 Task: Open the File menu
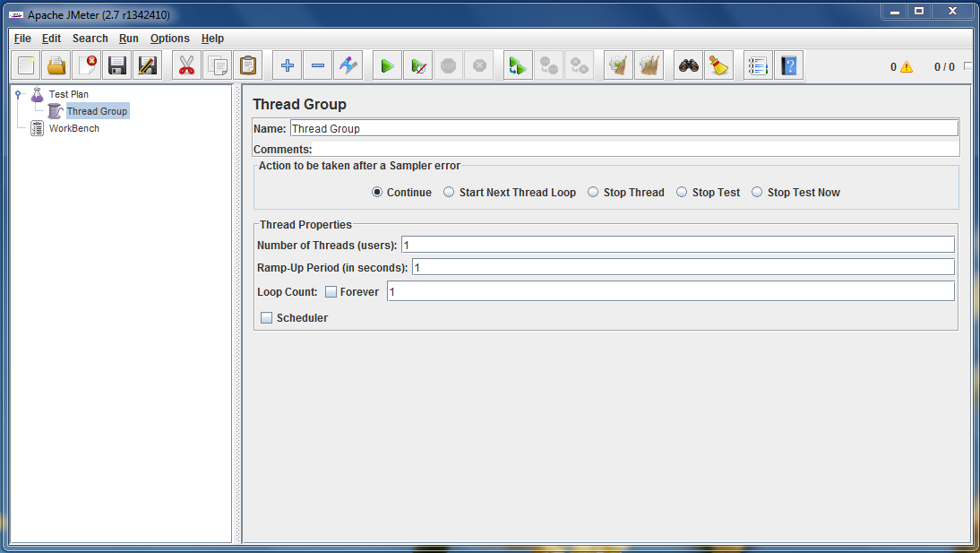[22, 39]
